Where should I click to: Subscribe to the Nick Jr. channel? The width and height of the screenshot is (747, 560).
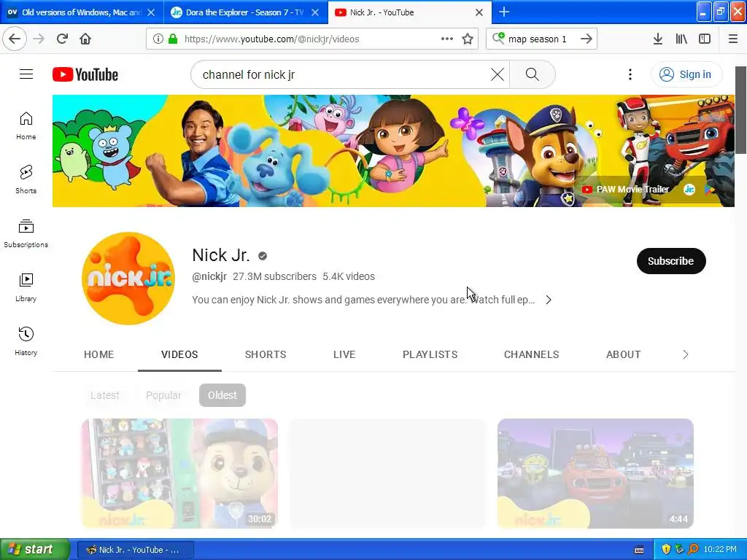(671, 261)
